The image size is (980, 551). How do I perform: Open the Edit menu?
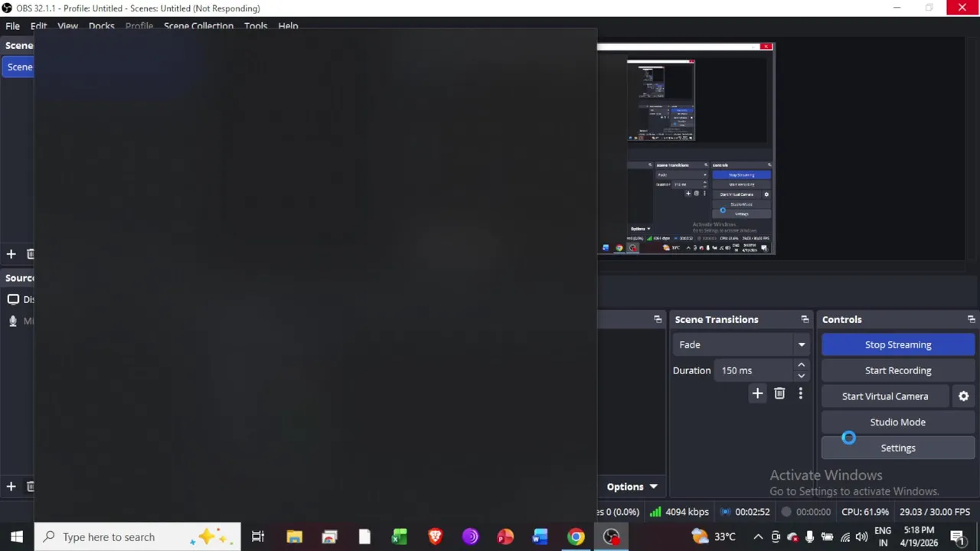pos(38,26)
